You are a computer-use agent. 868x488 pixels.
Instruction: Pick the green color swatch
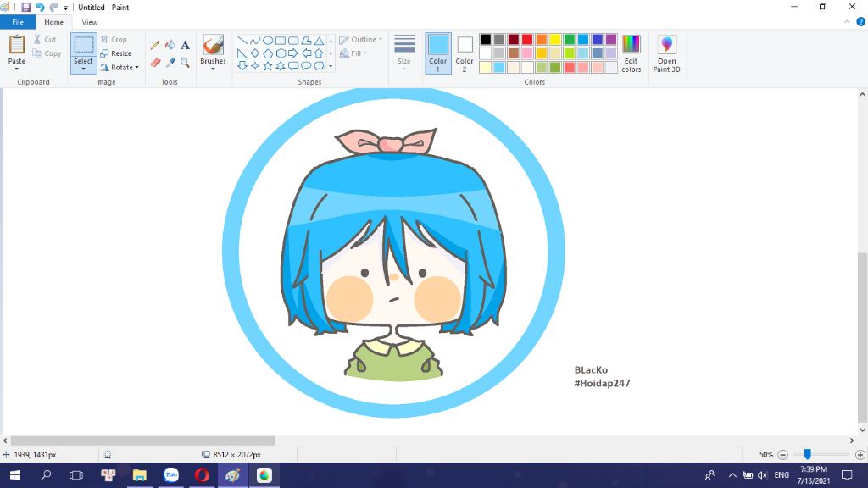(x=569, y=39)
